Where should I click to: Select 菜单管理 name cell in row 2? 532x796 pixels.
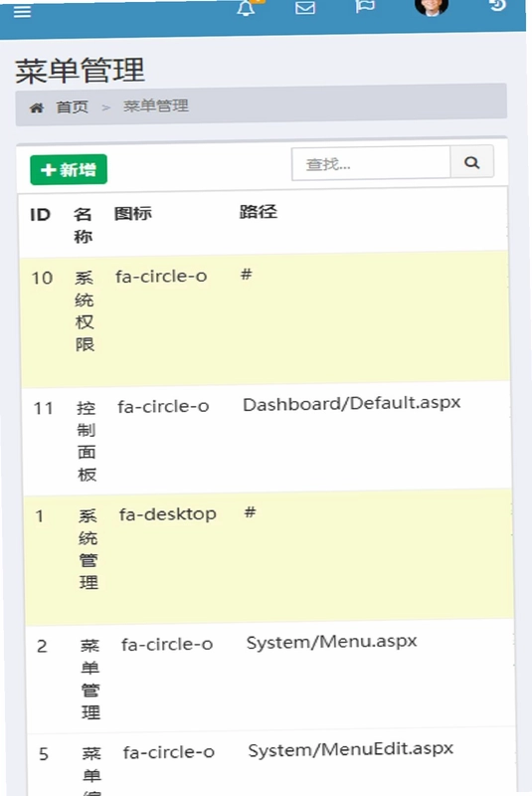[x=90, y=680]
